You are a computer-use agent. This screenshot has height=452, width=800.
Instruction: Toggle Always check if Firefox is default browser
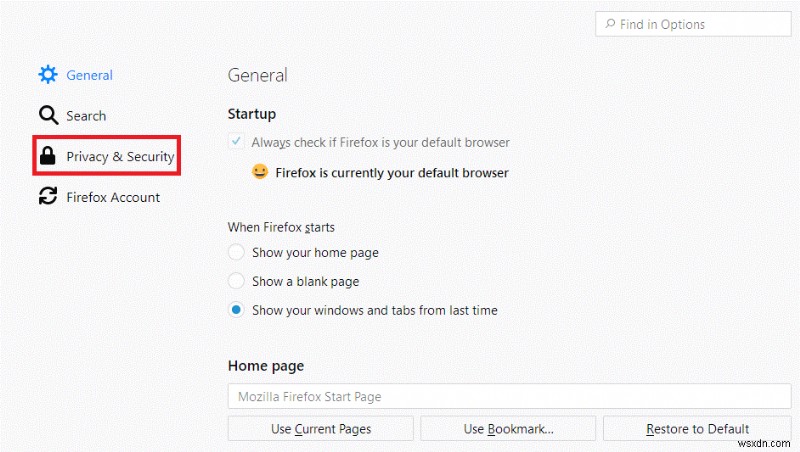pyautogui.click(x=236, y=142)
